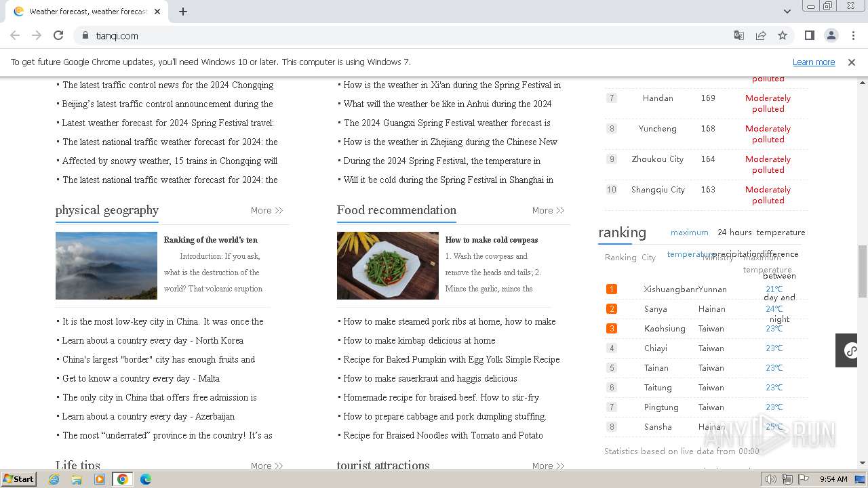Dismiss the Chrome update notification

point(852,62)
